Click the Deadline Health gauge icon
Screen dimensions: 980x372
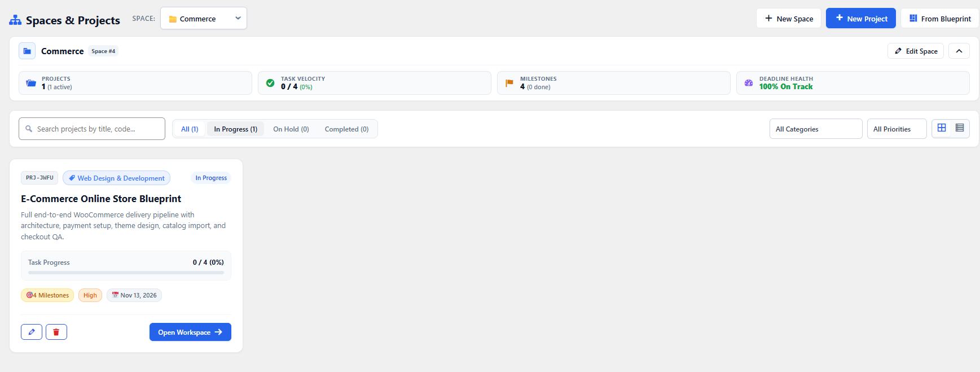click(x=749, y=83)
